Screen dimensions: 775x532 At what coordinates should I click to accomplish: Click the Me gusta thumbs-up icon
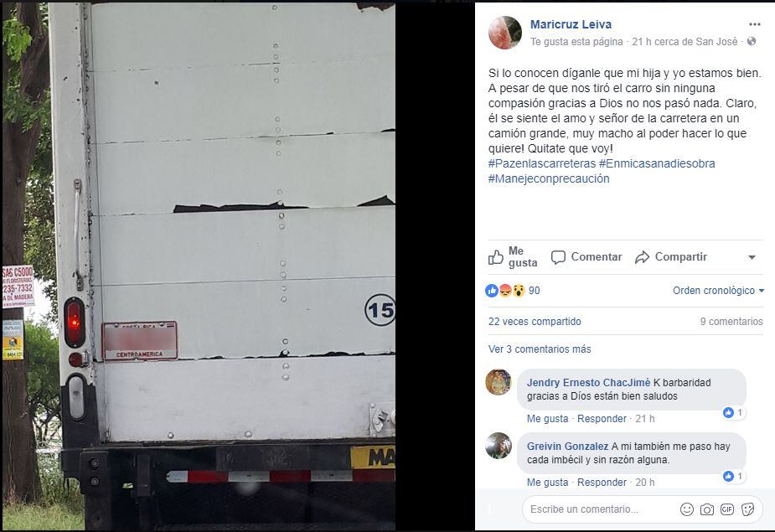click(x=496, y=257)
